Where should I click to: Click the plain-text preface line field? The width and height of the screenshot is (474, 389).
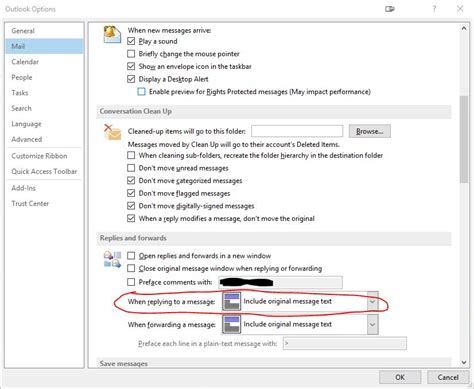(345, 343)
